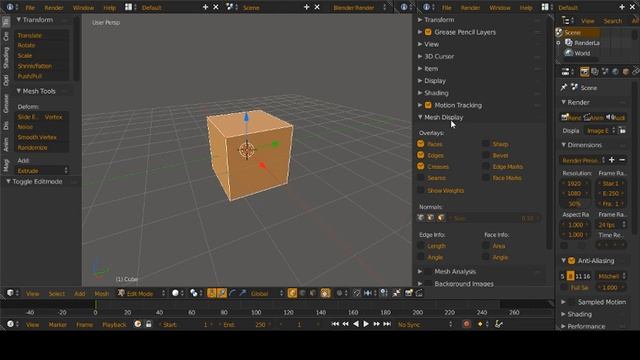The height and width of the screenshot is (360, 640).
Task: Click the Animation render button
Action: click(x=593, y=118)
